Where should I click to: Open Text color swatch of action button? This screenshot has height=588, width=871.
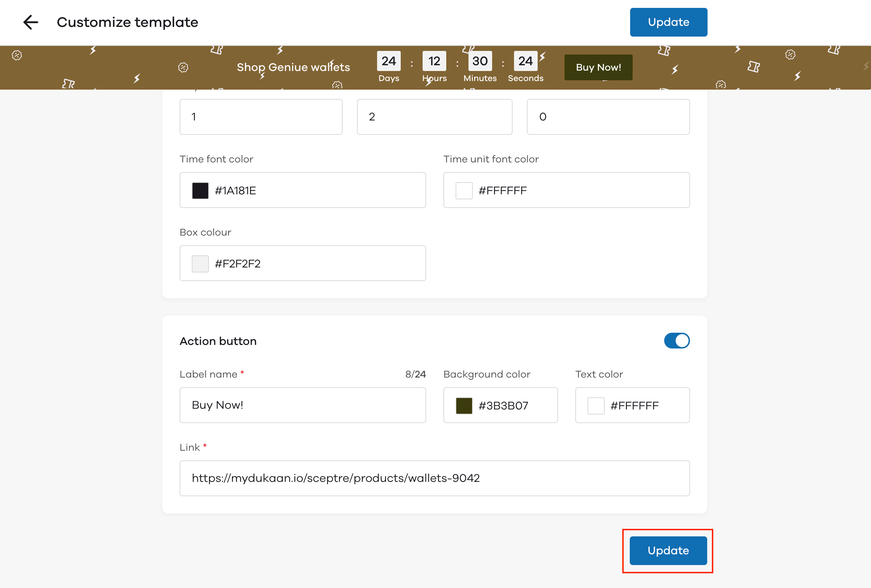[595, 406]
